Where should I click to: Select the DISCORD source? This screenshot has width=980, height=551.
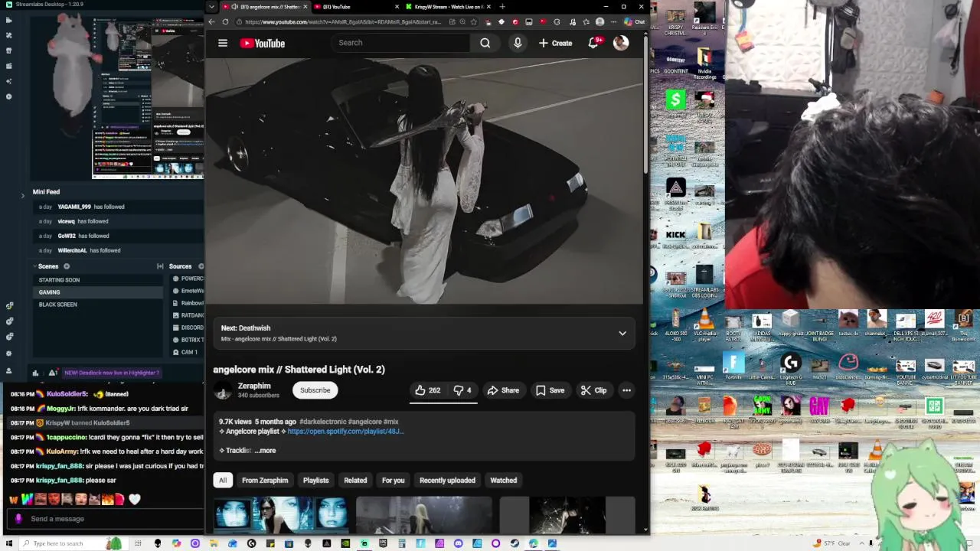tap(187, 328)
